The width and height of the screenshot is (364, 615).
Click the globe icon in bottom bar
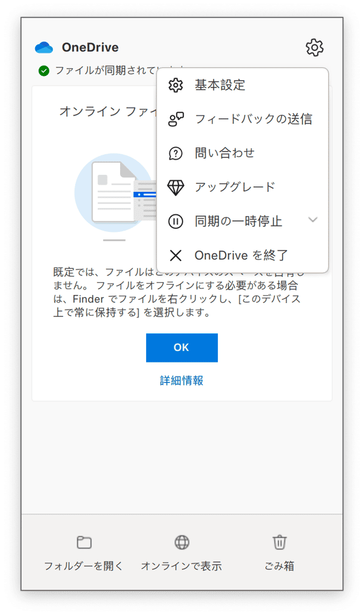tap(182, 542)
